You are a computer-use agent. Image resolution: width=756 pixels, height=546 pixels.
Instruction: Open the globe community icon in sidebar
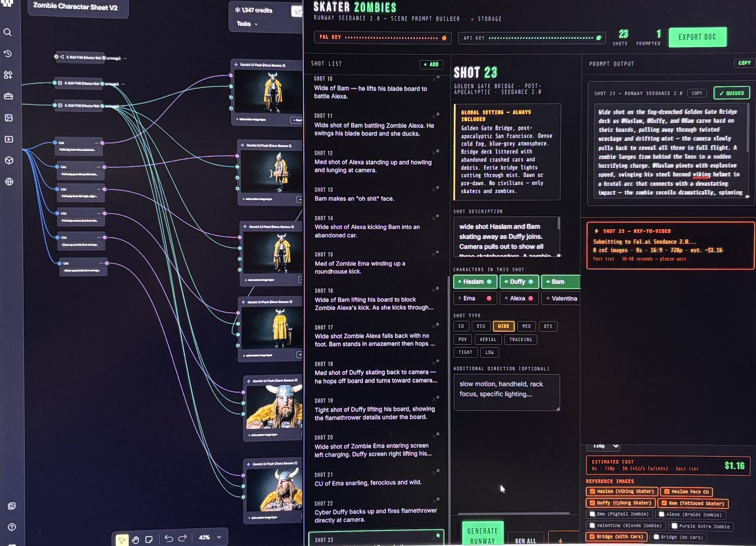click(x=9, y=182)
